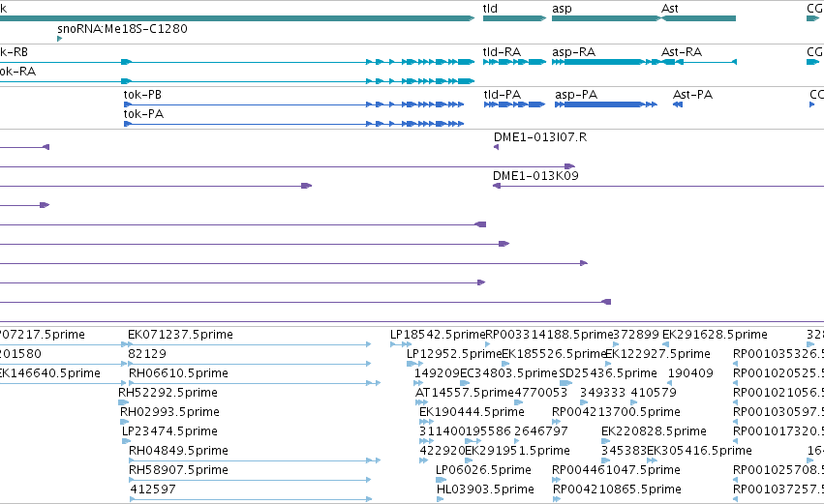Select the tok-PA protein label
Screen dimensions: 824x504
143,114
